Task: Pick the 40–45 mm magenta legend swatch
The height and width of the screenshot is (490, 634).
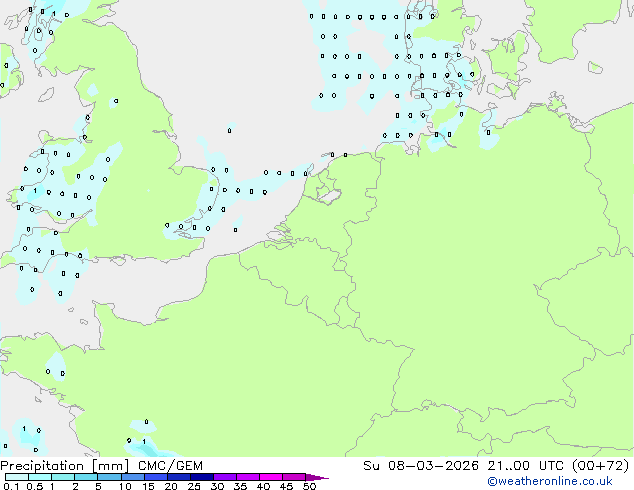Action: [271, 477]
